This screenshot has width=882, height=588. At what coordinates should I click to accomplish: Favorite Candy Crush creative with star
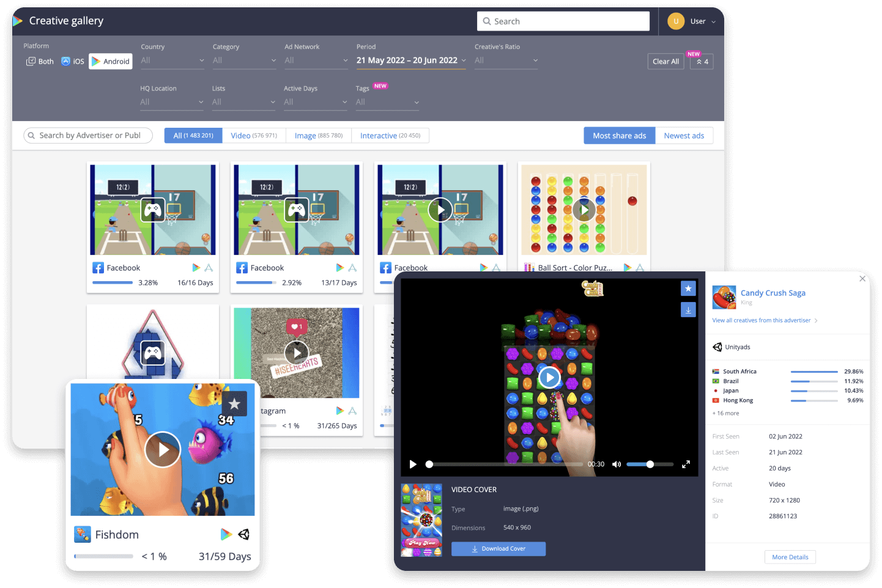(x=688, y=288)
